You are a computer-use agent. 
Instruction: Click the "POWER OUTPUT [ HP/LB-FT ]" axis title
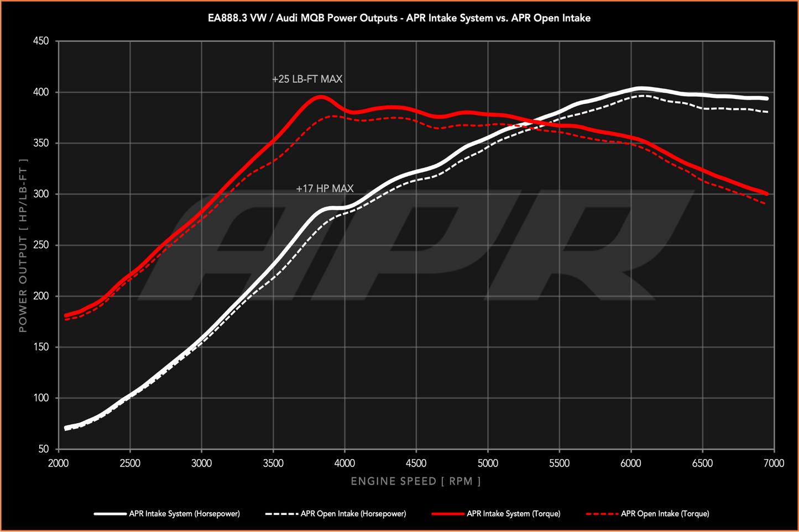pos(23,246)
